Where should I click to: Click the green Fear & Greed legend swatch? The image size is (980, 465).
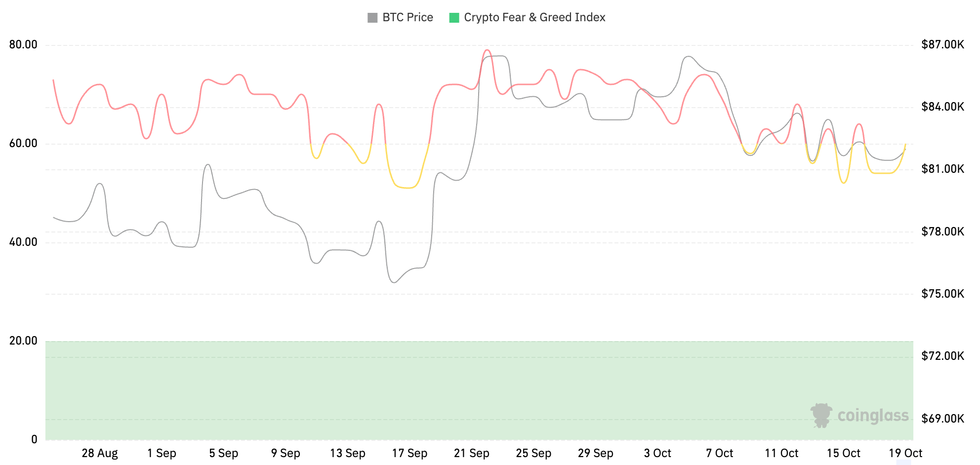454,18
